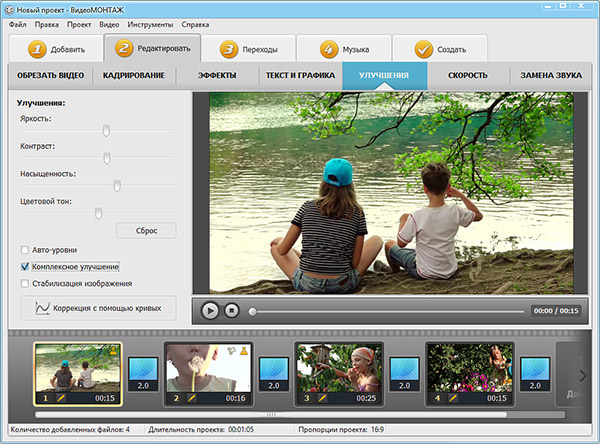
Task: Click the enhancement flask icon on clip 1
Action: pyautogui.click(x=113, y=350)
